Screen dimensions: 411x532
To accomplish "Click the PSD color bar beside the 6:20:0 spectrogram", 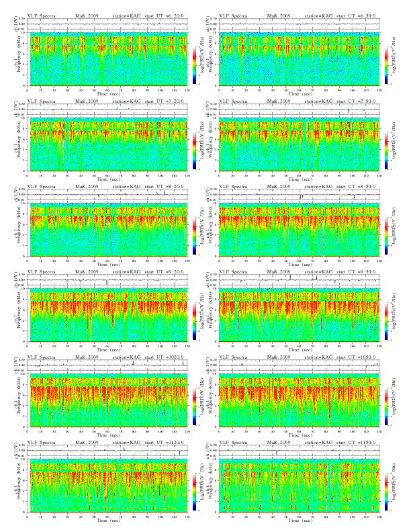I will (194, 65).
